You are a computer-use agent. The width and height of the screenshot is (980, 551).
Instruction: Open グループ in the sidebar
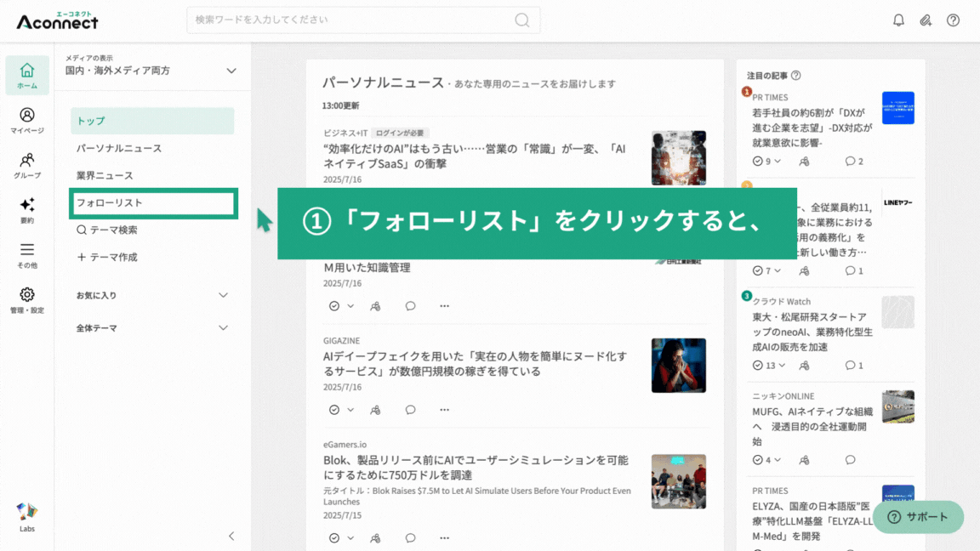pyautogui.click(x=27, y=166)
